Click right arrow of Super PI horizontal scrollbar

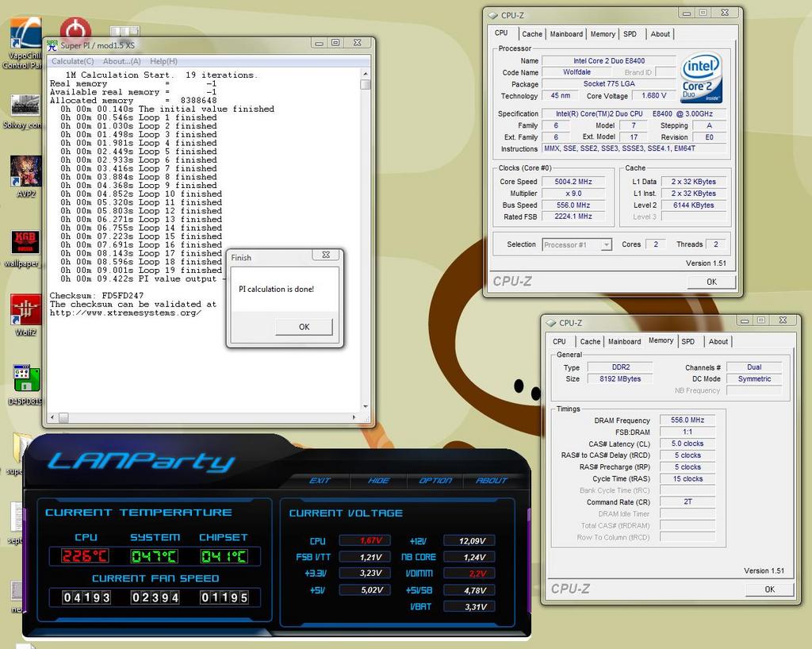click(354, 417)
